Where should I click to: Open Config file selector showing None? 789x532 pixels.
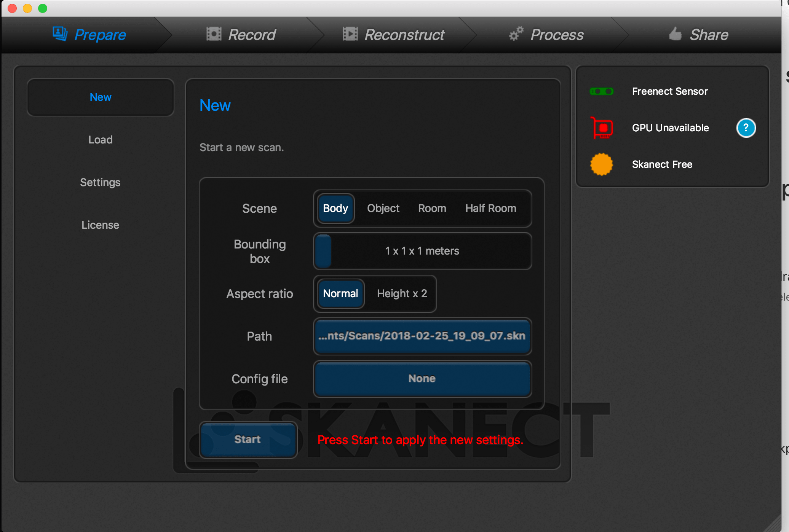[x=422, y=379]
